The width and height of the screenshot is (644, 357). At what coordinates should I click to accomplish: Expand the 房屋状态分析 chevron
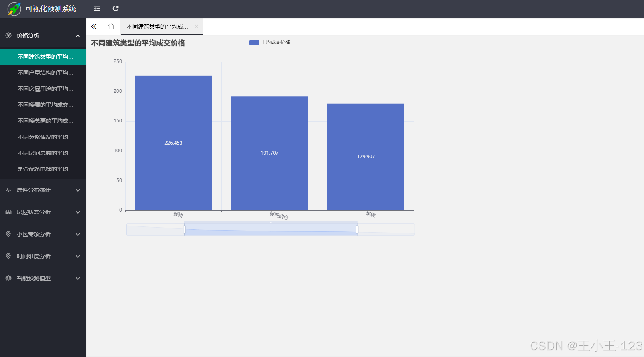pyautogui.click(x=78, y=212)
